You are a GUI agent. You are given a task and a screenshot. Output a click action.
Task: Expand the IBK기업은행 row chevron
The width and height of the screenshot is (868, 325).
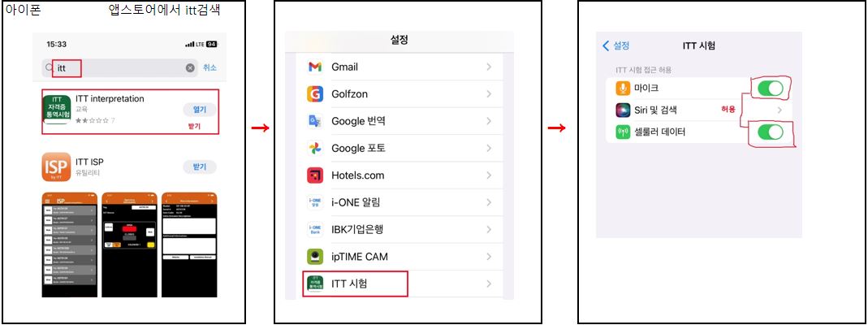pyautogui.click(x=489, y=230)
